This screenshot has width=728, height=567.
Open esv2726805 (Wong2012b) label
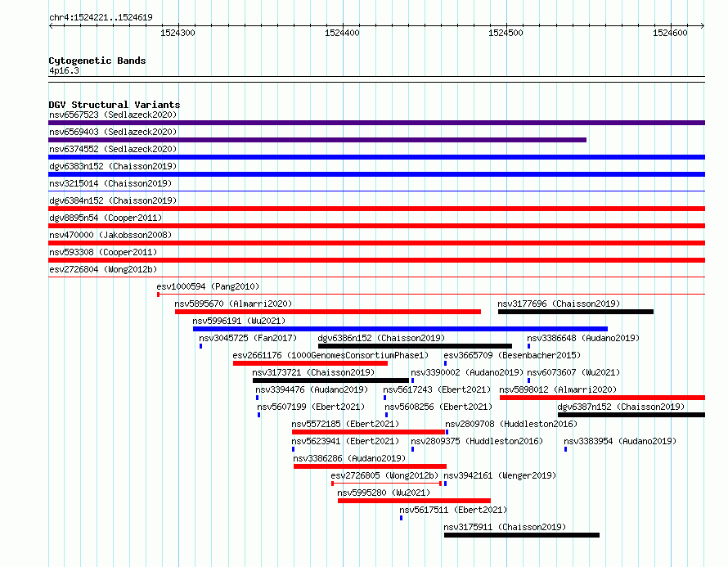point(384,475)
